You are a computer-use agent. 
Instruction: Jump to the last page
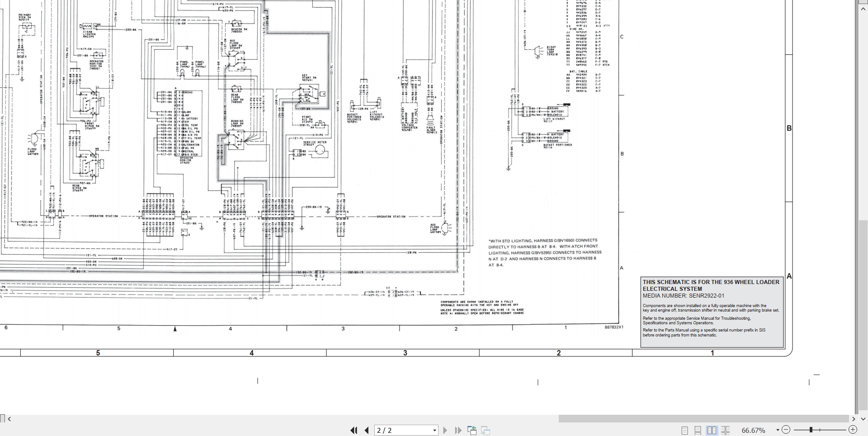point(458,430)
